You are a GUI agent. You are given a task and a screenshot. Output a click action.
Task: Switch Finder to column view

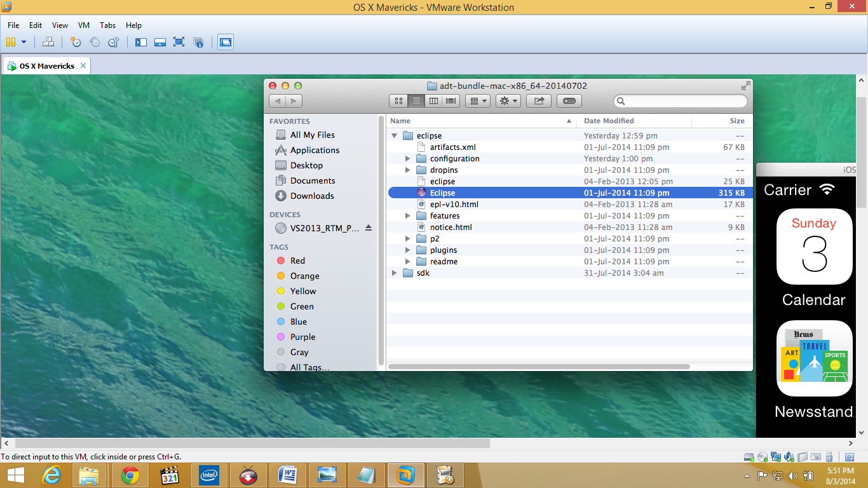(434, 101)
